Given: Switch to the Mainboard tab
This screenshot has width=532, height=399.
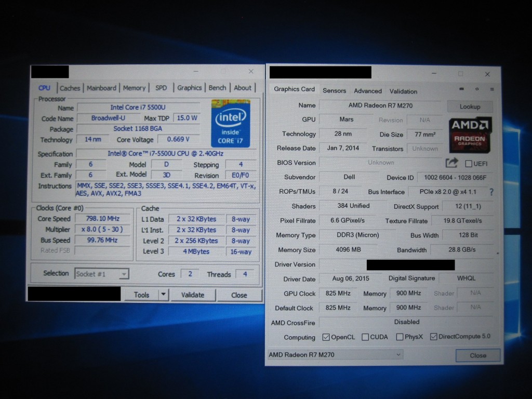Looking at the screenshot, I should 101,88.
